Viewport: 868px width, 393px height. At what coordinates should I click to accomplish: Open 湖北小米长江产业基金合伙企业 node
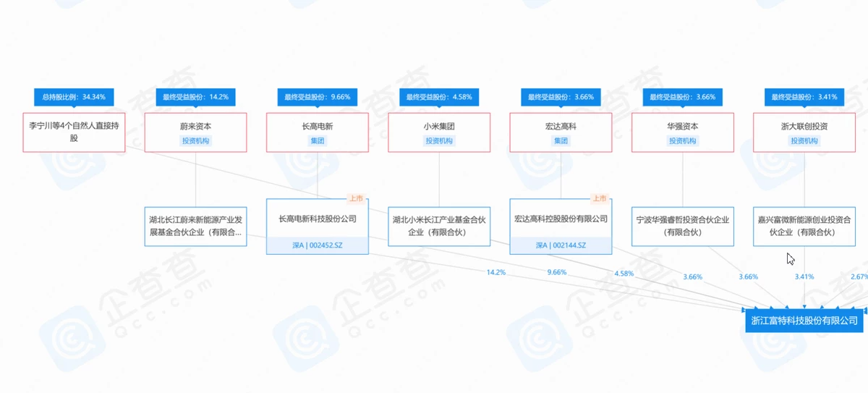coord(439,226)
